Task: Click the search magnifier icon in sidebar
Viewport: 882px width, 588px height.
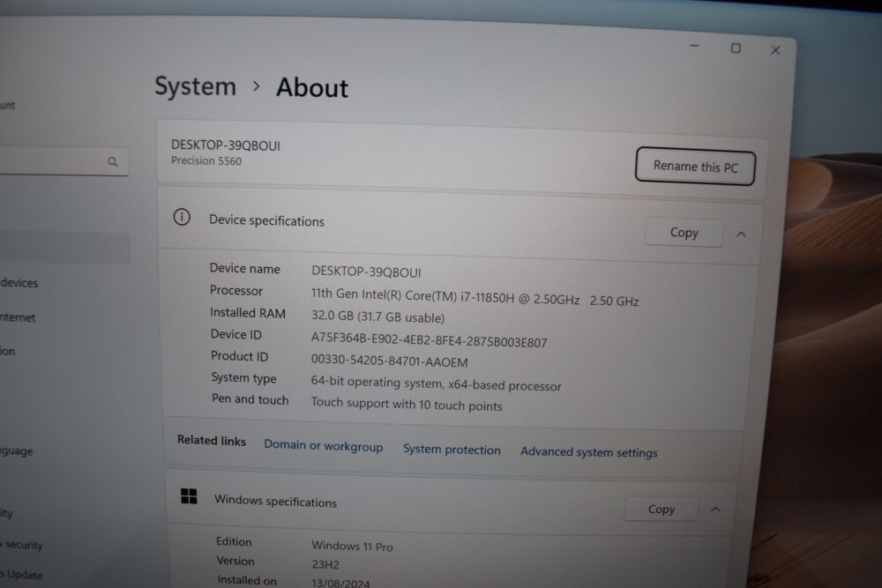Action: (113, 162)
